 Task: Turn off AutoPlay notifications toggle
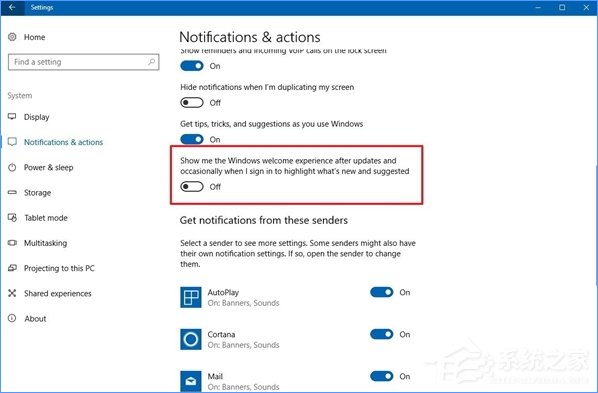(381, 292)
